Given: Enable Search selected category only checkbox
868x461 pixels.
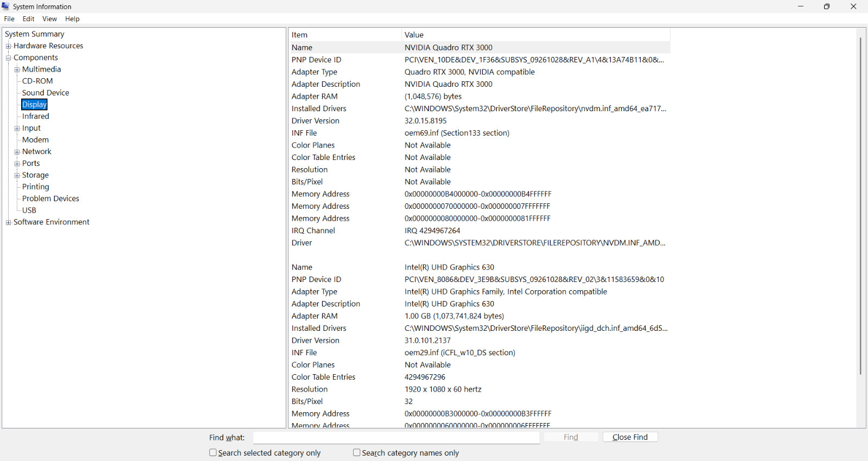Looking at the screenshot, I should (x=213, y=453).
